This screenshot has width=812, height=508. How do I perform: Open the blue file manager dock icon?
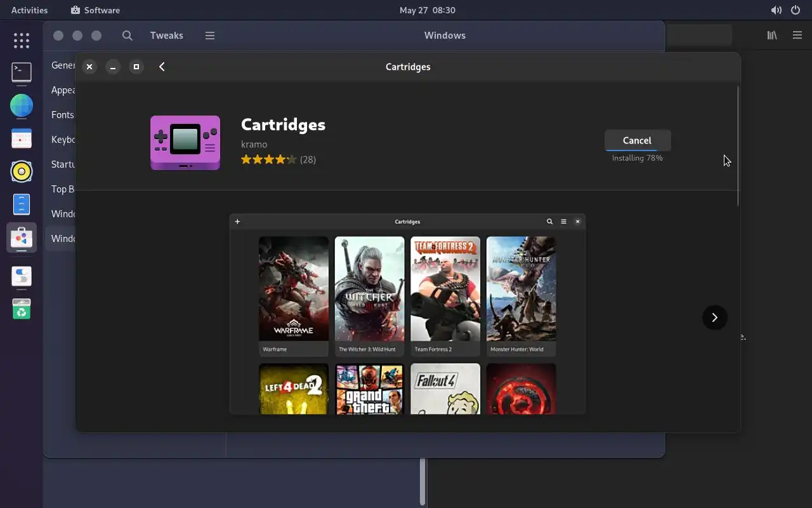pos(22,204)
